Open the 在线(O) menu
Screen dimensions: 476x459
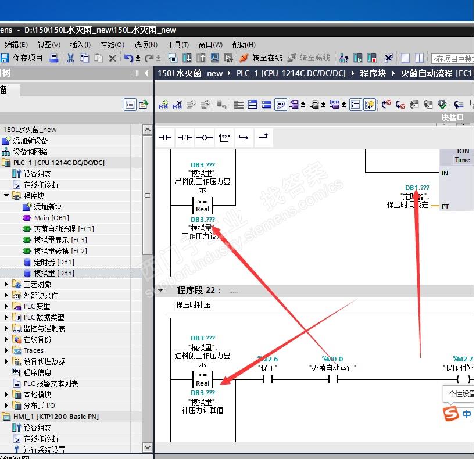[x=112, y=45]
